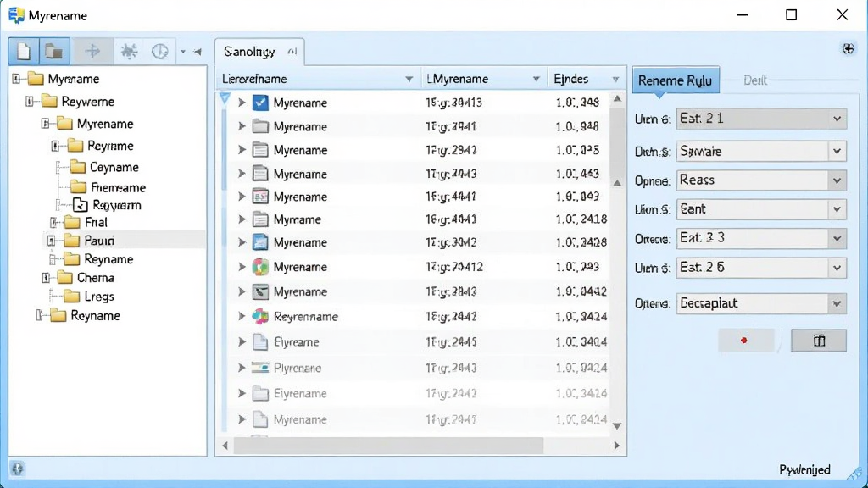Click the small icon on the Sanolingy tab
868x488 pixels.
[x=292, y=52]
